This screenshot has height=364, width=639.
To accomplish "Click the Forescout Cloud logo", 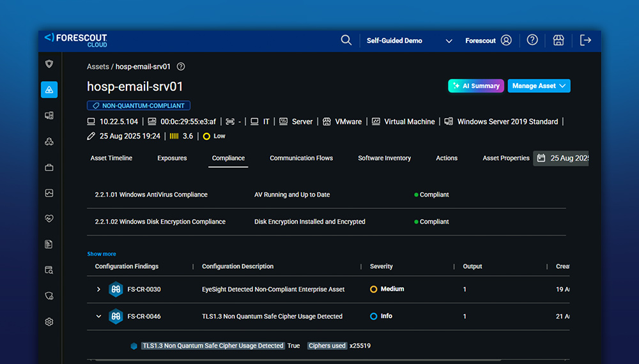I will pos(76,40).
